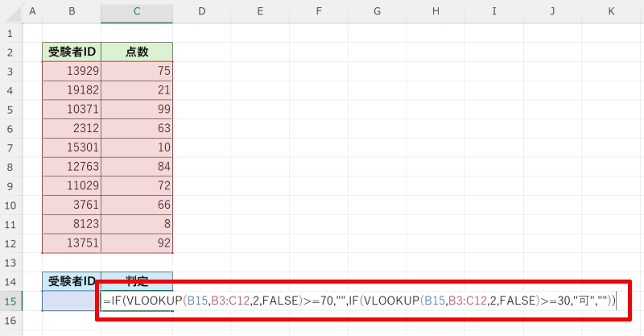This screenshot has width=644, height=336.
Task: Select cell with ID 10371
Action: (72, 110)
